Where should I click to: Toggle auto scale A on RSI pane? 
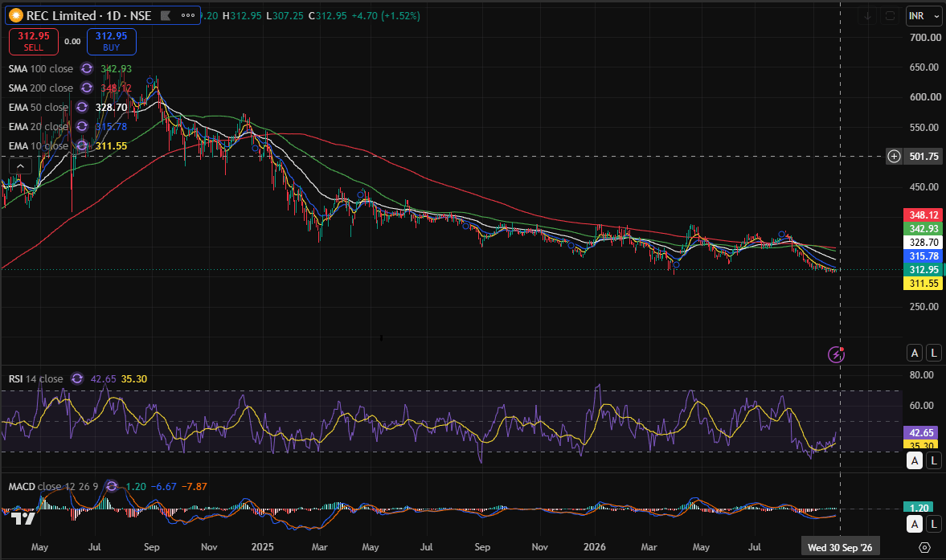click(915, 461)
